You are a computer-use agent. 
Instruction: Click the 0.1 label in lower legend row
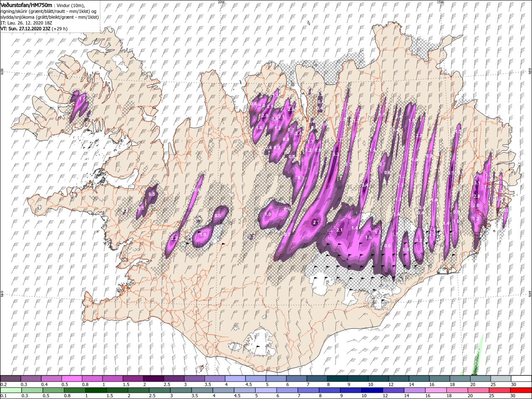click(x=3, y=396)
